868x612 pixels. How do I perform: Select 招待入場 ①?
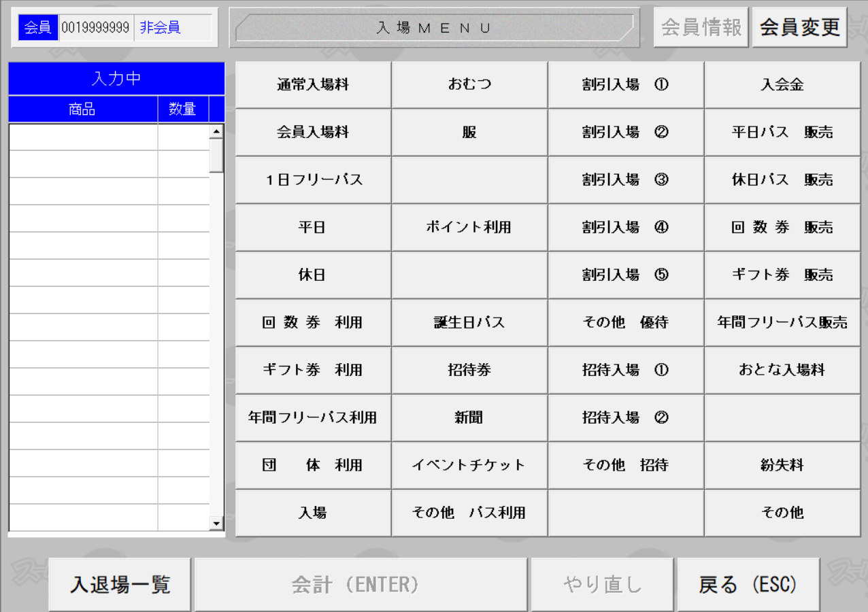point(626,371)
